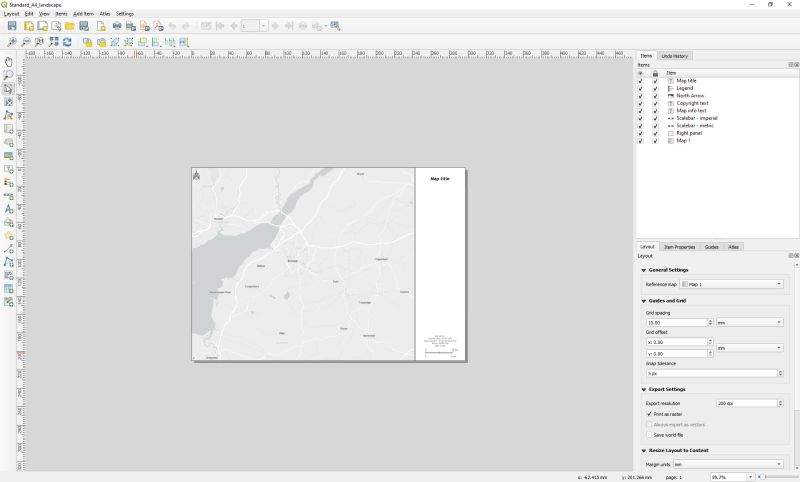Click the Refresh View icon
Screen dimensions: 800x482
pyautogui.click(x=67, y=42)
